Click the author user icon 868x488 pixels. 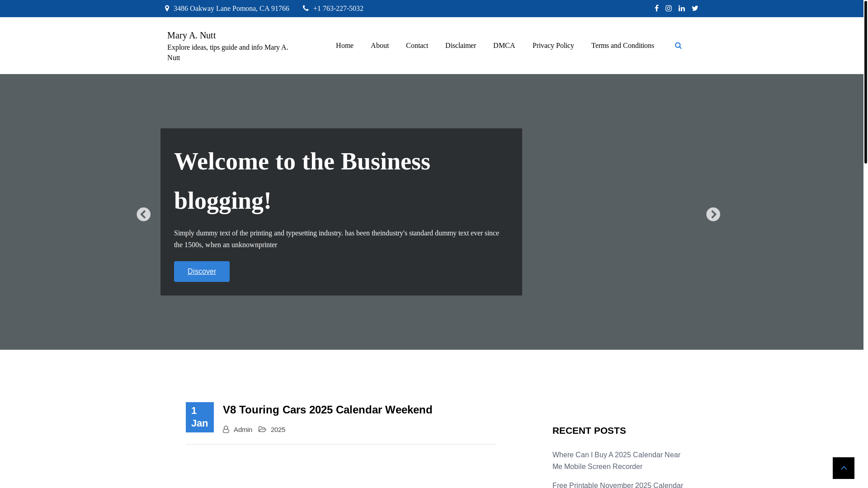pos(226,429)
